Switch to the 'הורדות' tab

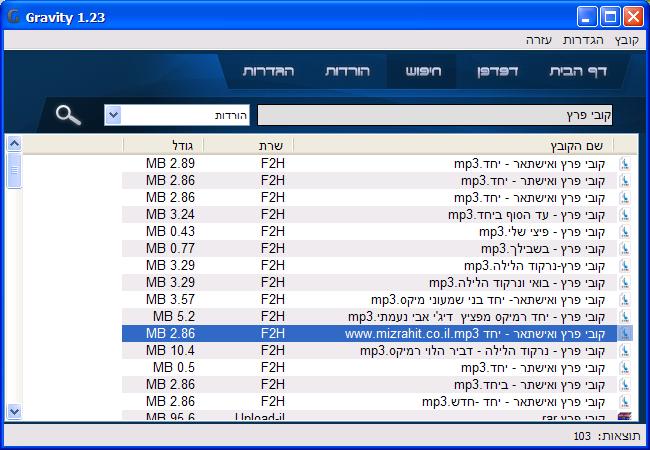(x=347, y=71)
